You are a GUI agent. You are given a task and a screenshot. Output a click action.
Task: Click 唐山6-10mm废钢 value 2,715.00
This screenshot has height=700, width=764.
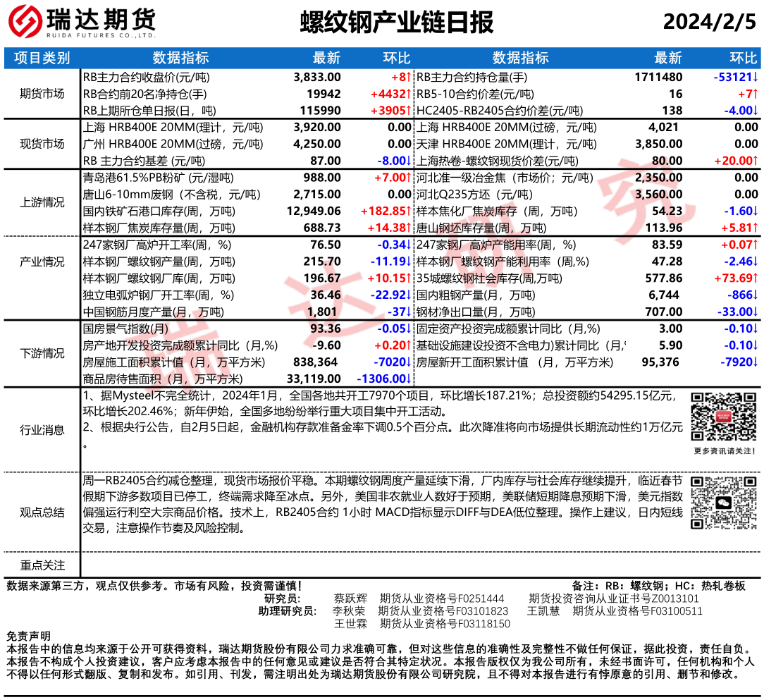(317, 195)
